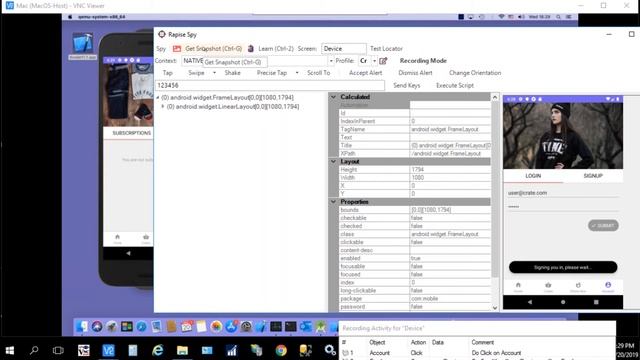
Task: Open Internet Explorer in Windows taskbar
Action: pos(158,350)
